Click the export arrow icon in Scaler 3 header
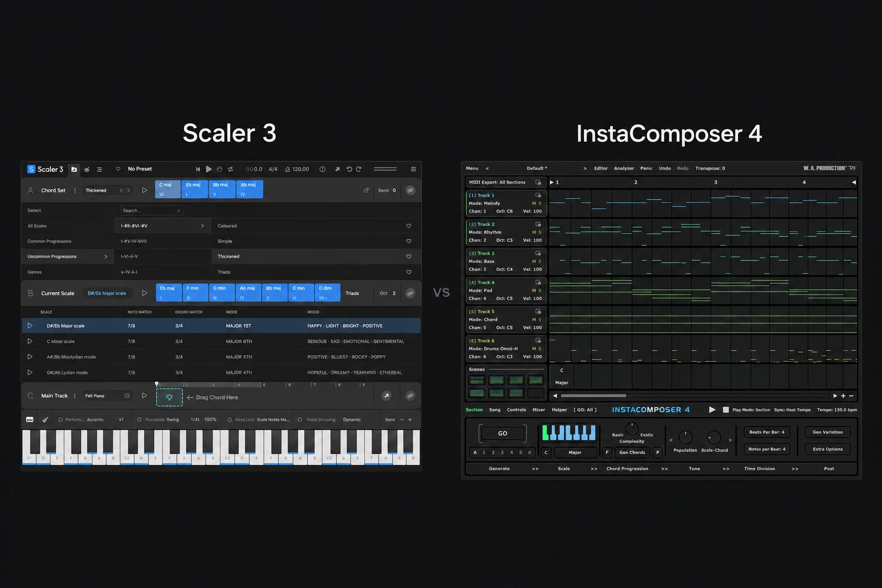Viewport: 882px width, 588px height. [x=337, y=169]
